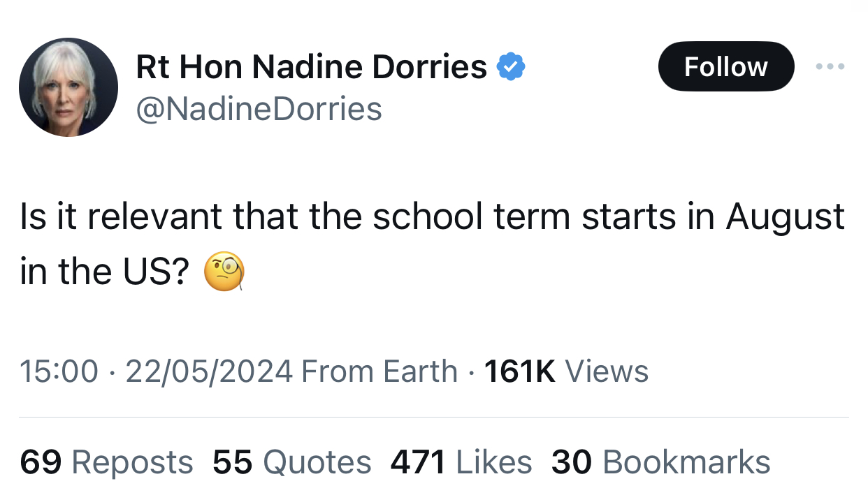
Task: View the 161K Views count
Action: 566,371
